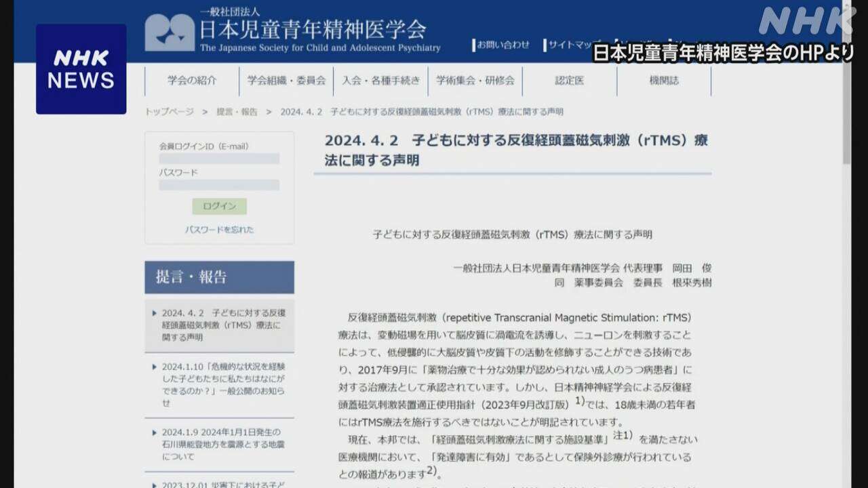The width and height of the screenshot is (868, 488).
Task: Open the 認定医 menu
Action: 569,80
